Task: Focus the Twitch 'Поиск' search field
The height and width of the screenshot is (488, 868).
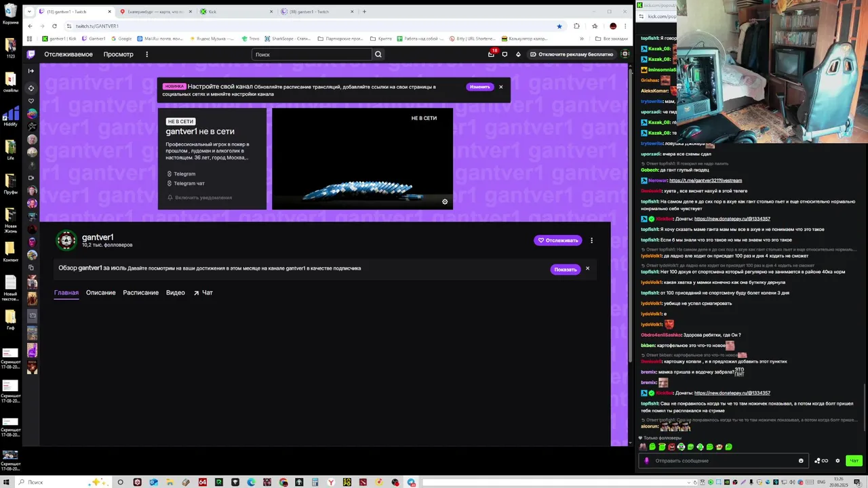Action: [x=312, y=54]
